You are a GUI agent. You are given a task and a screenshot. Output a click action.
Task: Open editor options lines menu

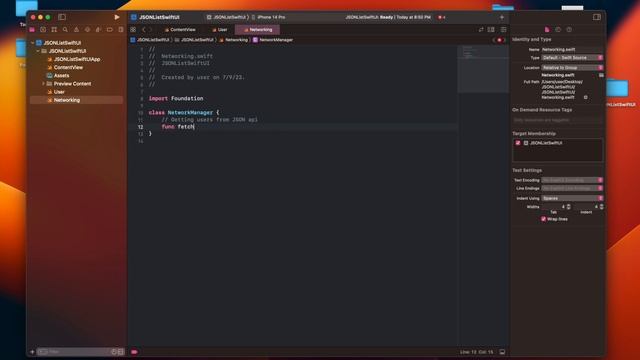(x=503, y=30)
